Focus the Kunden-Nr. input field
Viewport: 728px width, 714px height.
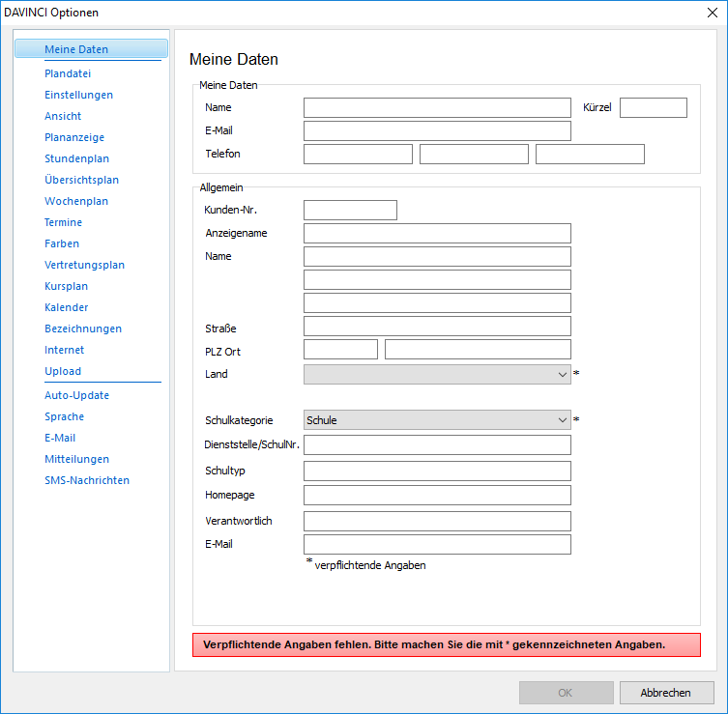(350, 211)
